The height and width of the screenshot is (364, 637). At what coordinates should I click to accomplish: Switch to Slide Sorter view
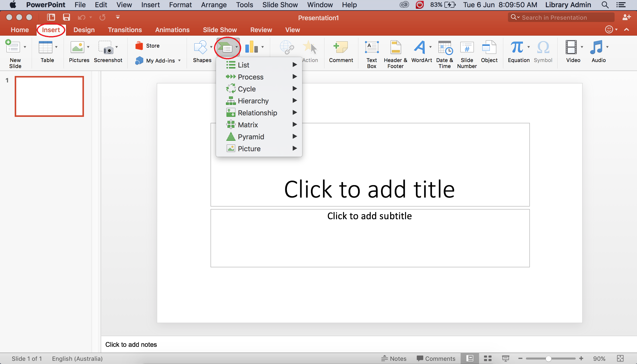click(x=488, y=359)
